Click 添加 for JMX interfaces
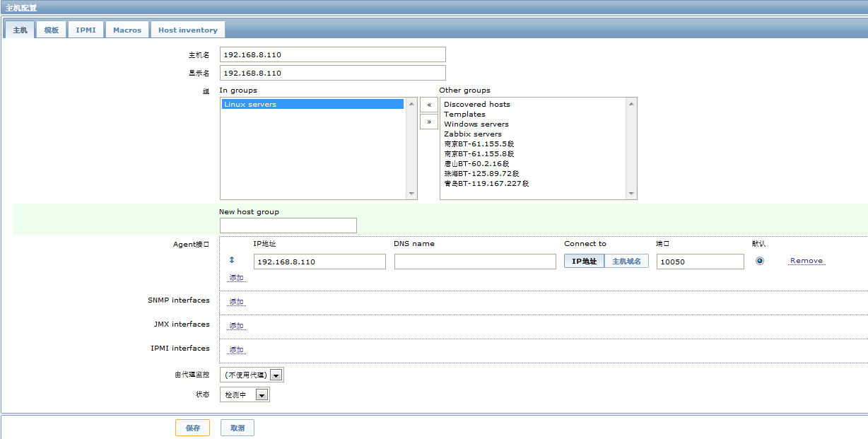The width and height of the screenshot is (868, 439). (236, 326)
